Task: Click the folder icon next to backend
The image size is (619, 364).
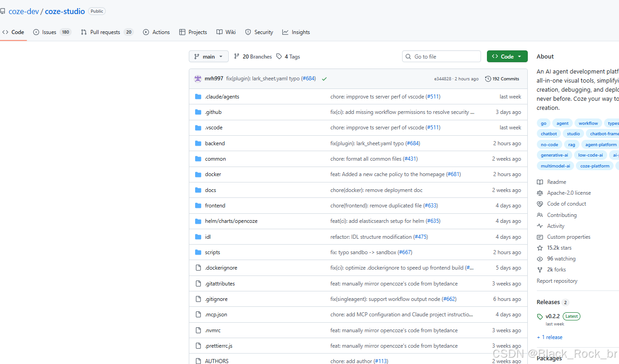Action: click(198, 143)
